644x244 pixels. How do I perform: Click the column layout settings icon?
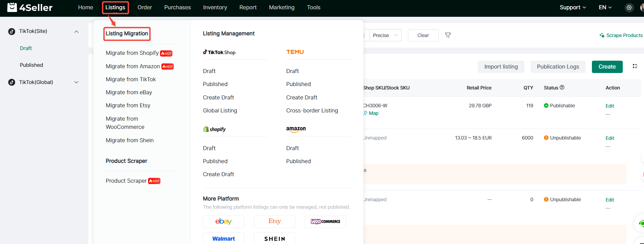(x=635, y=66)
